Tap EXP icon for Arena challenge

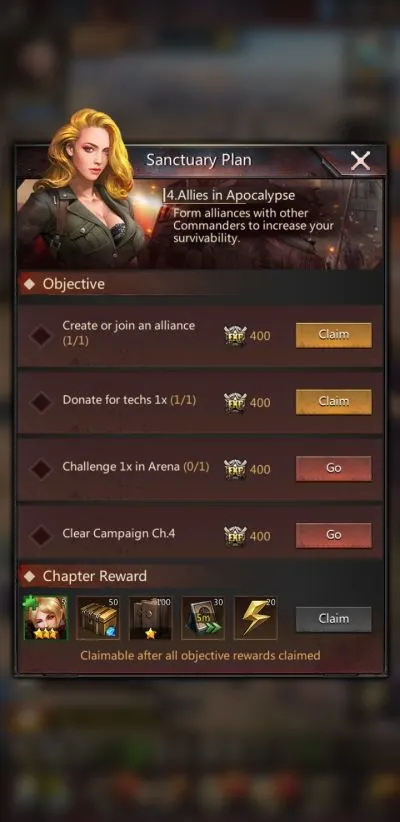click(x=235, y=469)
